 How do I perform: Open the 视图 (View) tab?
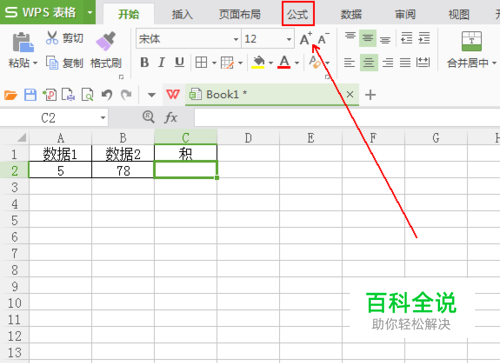pyautogui.click(x=459, y=14)
